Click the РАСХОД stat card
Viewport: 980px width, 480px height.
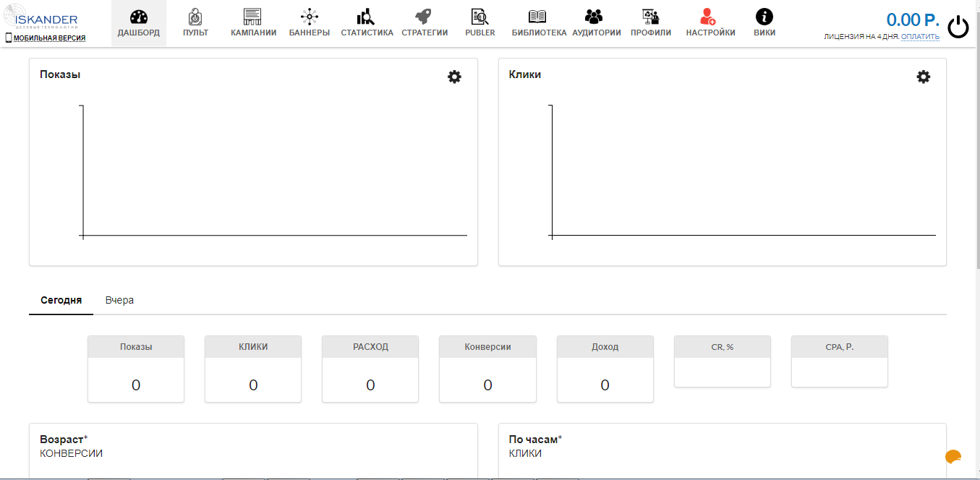370,369
